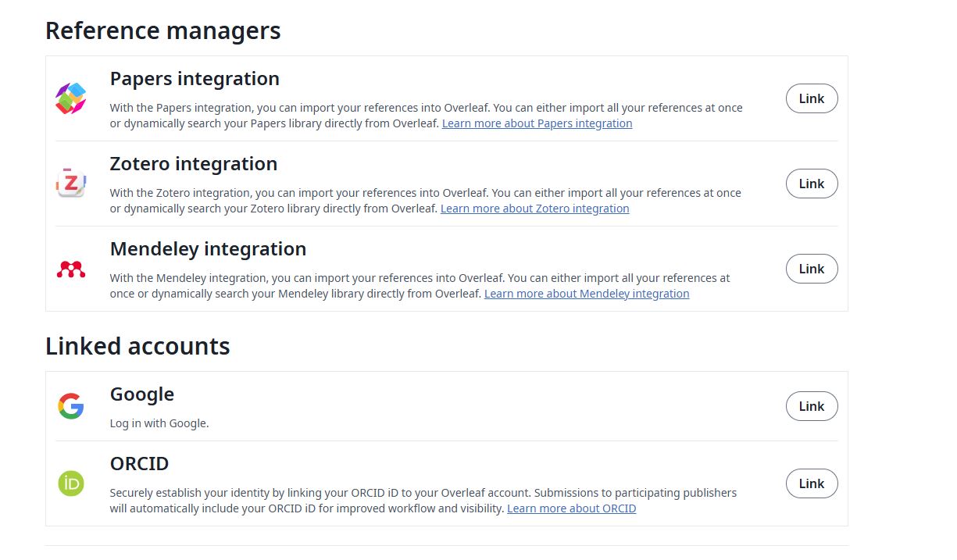Open Learn more about Papers integration

(537, 123)
